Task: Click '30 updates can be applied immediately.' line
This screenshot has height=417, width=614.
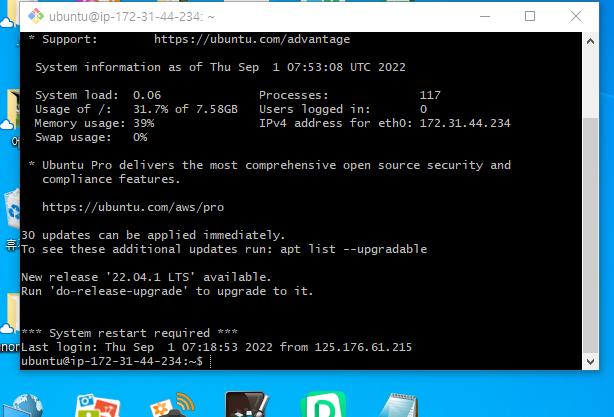Action: tap(153, 235)
